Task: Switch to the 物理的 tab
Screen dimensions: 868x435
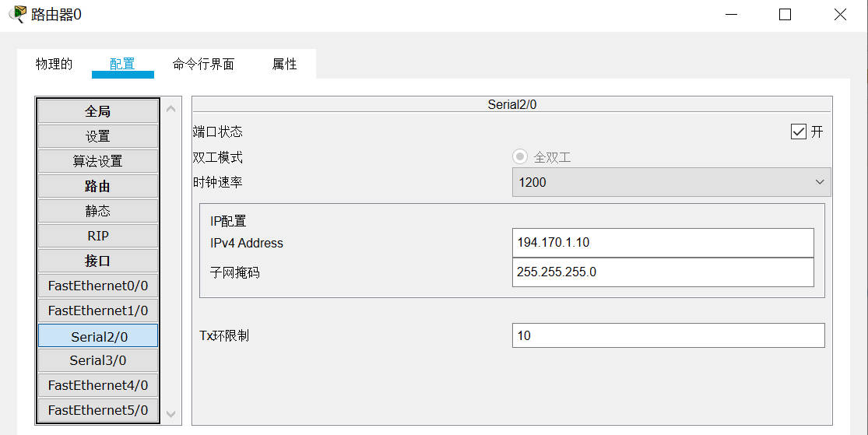Action: point(54,64)
